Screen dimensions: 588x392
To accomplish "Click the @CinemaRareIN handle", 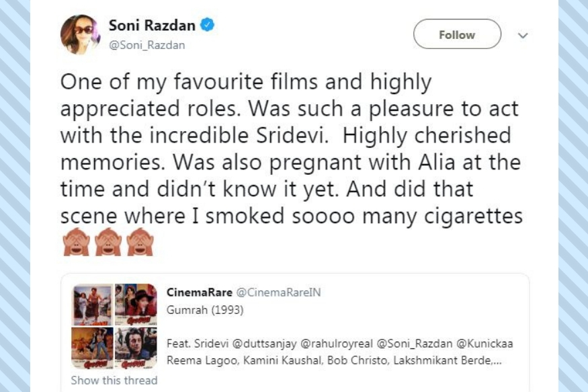I will tap(279, 292).
